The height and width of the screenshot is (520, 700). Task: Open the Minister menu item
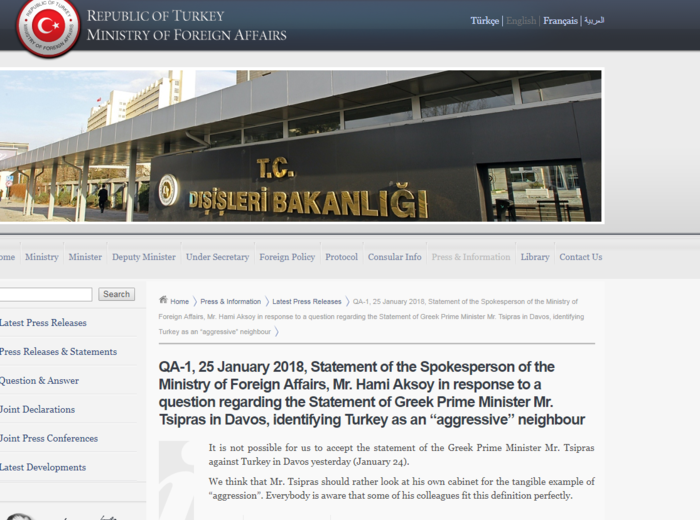tap(85, 257)
